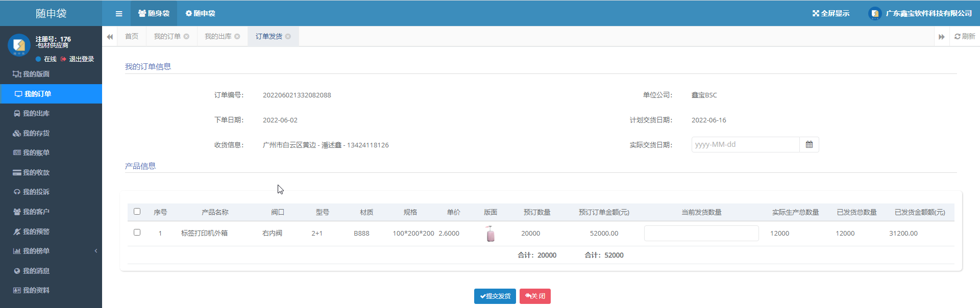Click the tab scroll-right double arrow
The height and width of the screenshot is (308, 980).
941,37
